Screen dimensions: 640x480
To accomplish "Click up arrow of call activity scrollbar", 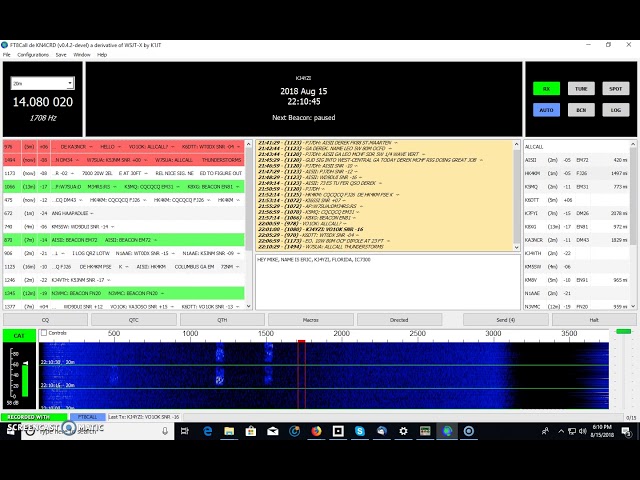I will pos(633,144).
